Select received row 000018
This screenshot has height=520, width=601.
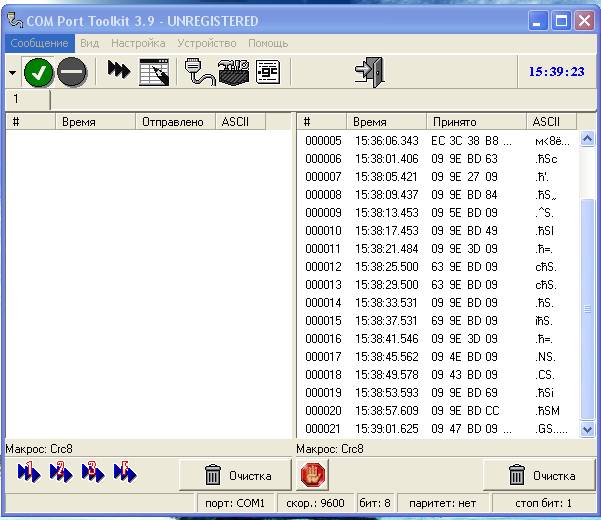pyautogui.click(x=437, y=375)
